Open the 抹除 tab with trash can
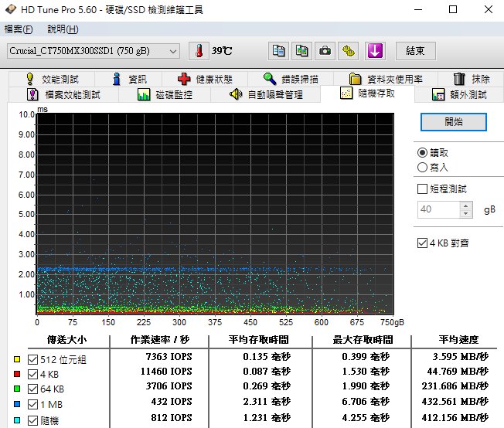This screenshot has height=428, width=504. click(x=471, y=79)
